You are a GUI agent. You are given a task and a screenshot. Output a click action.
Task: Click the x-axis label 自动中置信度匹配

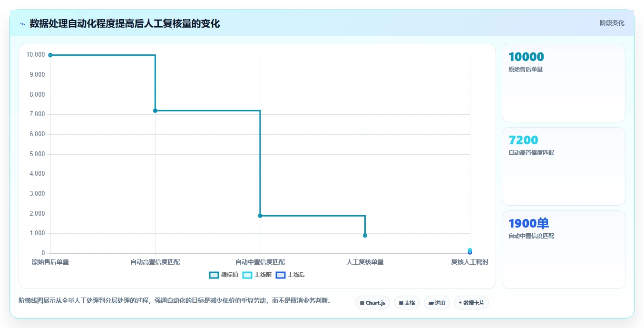pyautogui.click(x=260, y=262)
